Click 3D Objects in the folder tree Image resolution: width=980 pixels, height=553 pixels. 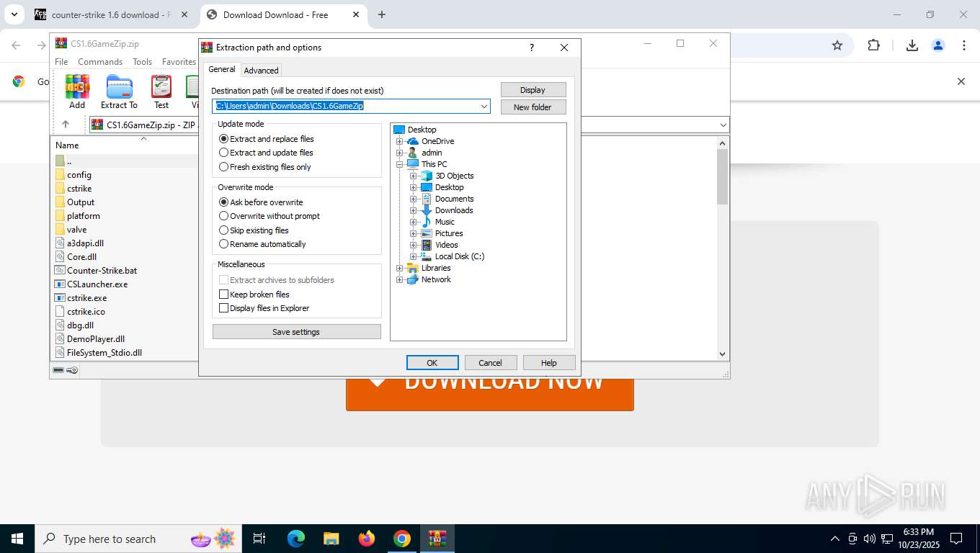[x=454, y=176]
